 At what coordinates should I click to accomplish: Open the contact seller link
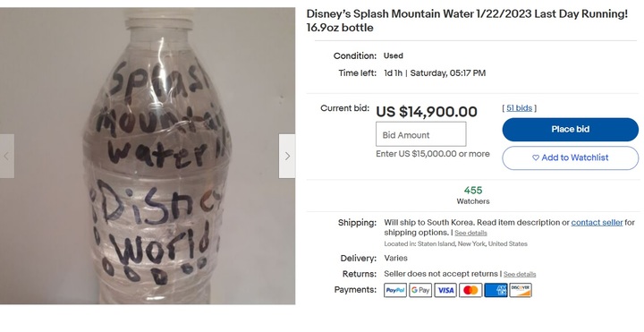pyautogui.click(x=597, y=222)
